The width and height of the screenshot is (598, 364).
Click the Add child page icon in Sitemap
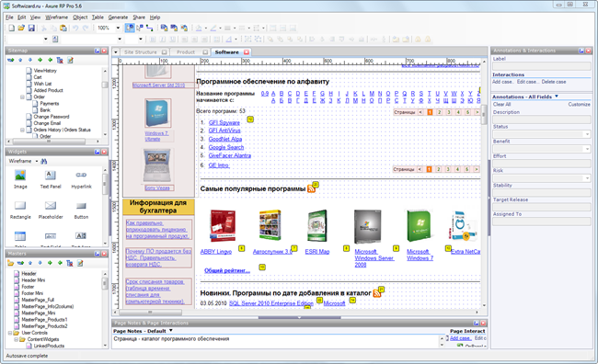point(10,61)
